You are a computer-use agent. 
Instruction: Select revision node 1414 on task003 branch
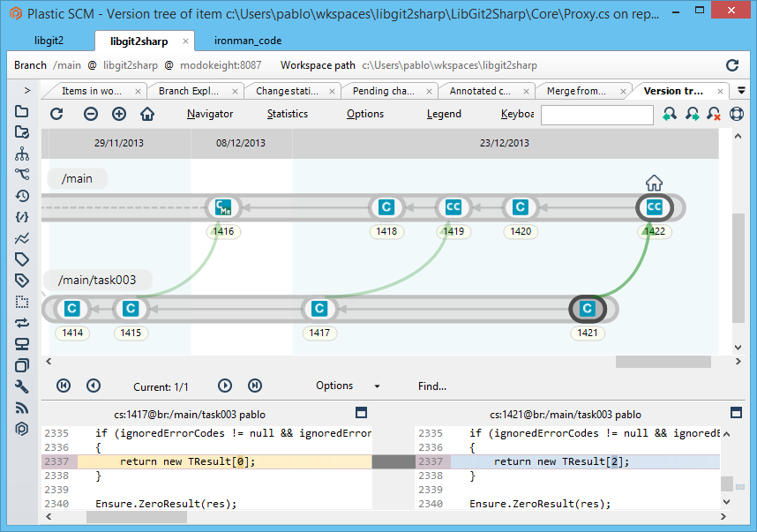tap(72, 309)
